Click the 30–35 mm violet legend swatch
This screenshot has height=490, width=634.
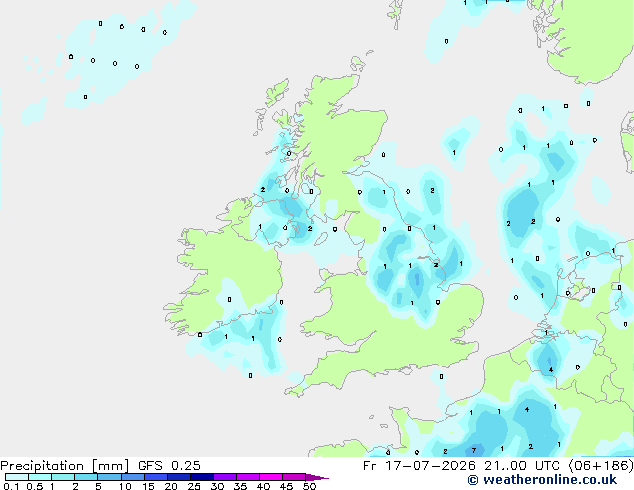coord(225,477)
